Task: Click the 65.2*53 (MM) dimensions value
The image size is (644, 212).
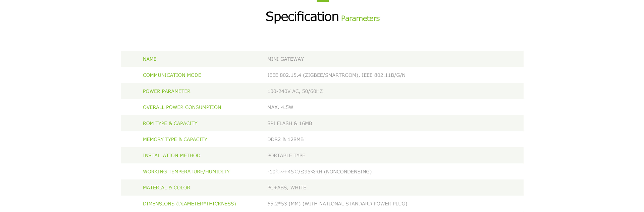Action: (x=337, y=204)
